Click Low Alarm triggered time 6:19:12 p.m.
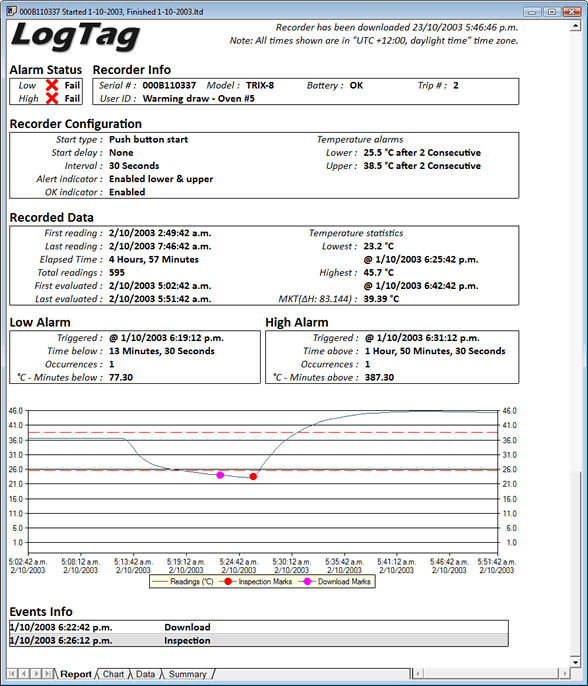 (166, 338)
